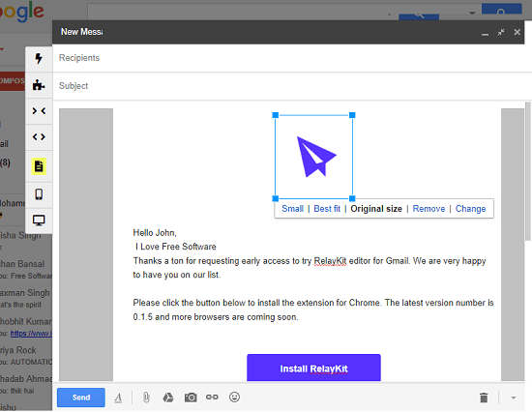This screenshot has height=412, width=532.
Task: Insert emoji with smiley icon
Action: tap(234, 397)
